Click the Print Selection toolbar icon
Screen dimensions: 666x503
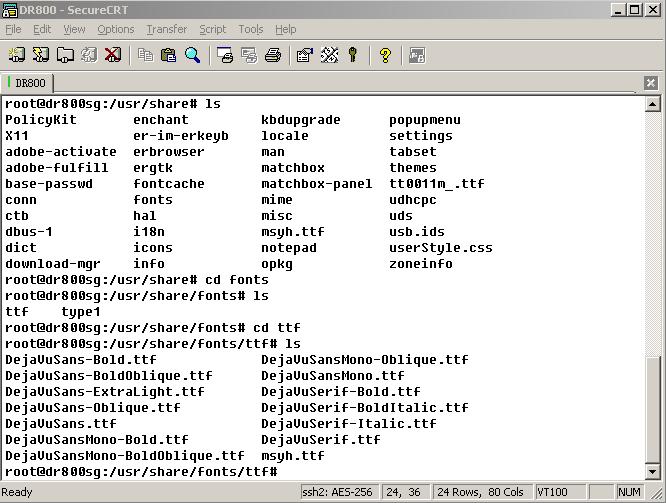pos(249,55)
